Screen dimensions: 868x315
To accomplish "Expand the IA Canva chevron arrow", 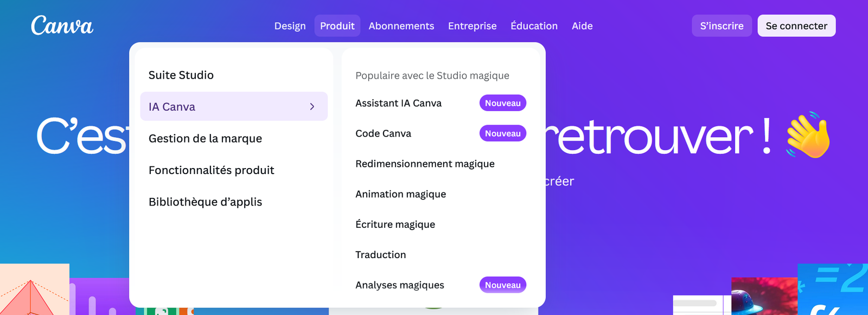I will [x=312, y=106].
